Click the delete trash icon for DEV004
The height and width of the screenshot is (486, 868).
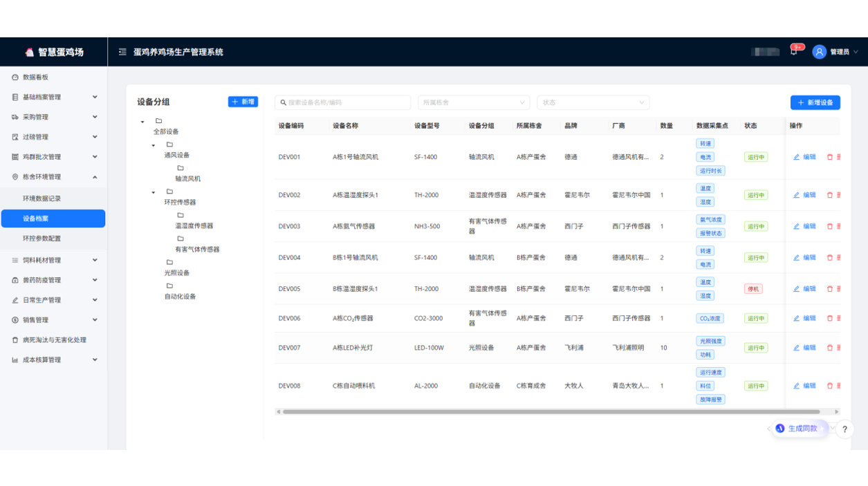click(830, 257)
